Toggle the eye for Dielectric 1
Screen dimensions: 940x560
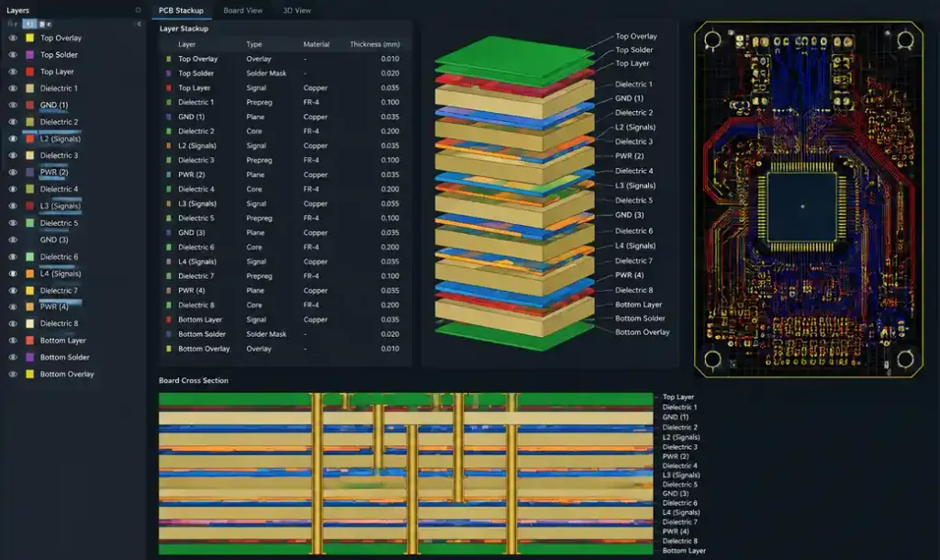(13, 88)
